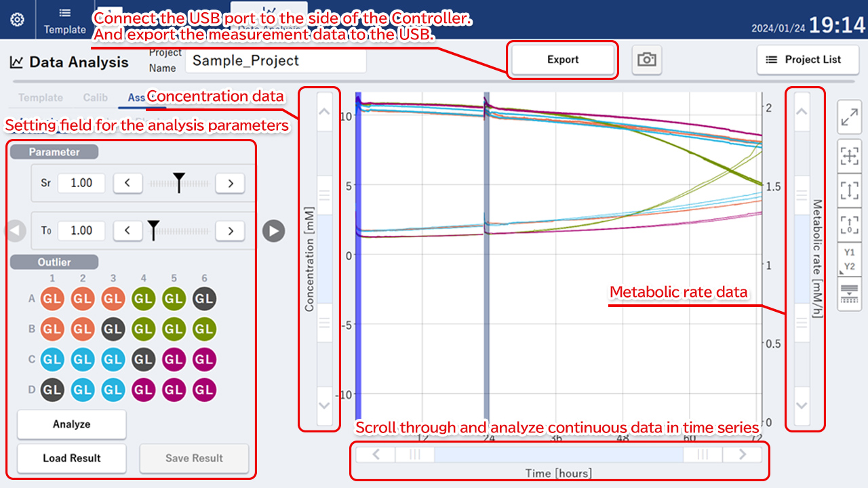This screenshot has height=488, width=868.
Task: Decrease To value with left chevron
Action: (x=127, y=231)
